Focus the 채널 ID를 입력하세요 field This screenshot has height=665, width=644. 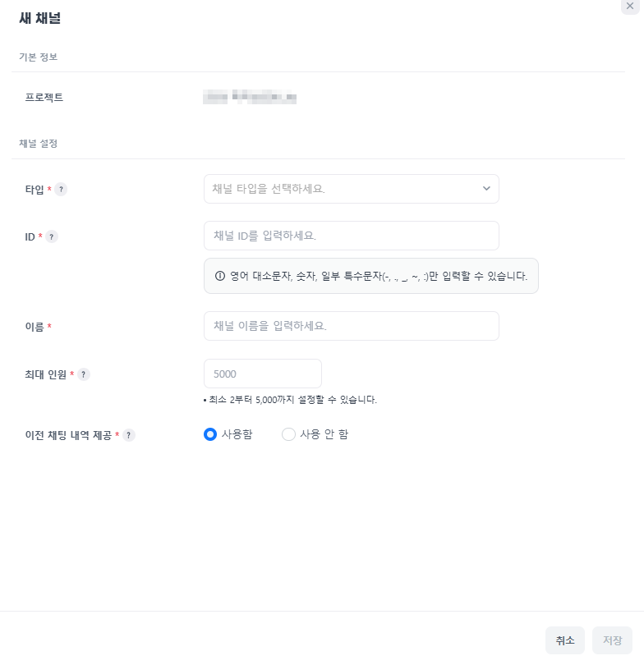tap(351, 236)
